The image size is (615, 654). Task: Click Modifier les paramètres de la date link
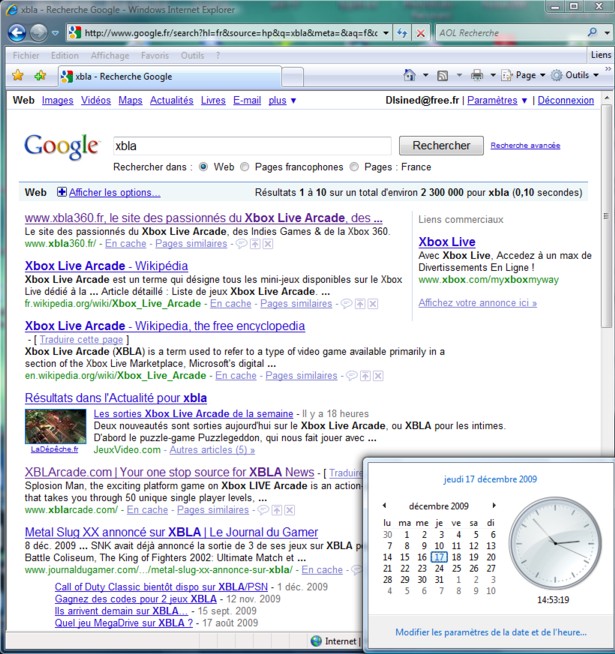(x=491, y=632)
